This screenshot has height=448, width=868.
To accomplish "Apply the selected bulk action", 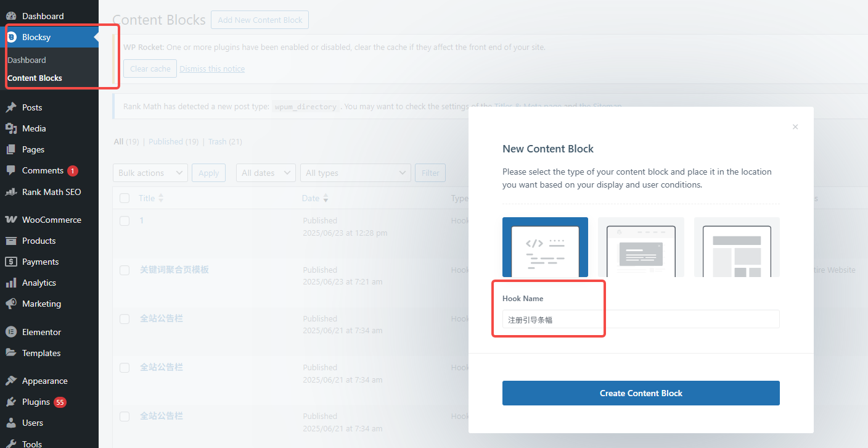I will click(208, 173).
